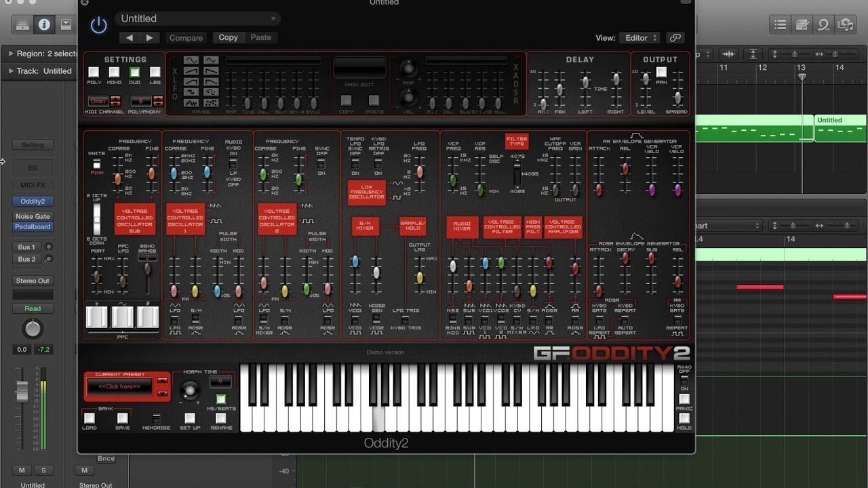
Task: Click the VCO 1 coarse frequency blue slider
Action: tap(174, 174)
